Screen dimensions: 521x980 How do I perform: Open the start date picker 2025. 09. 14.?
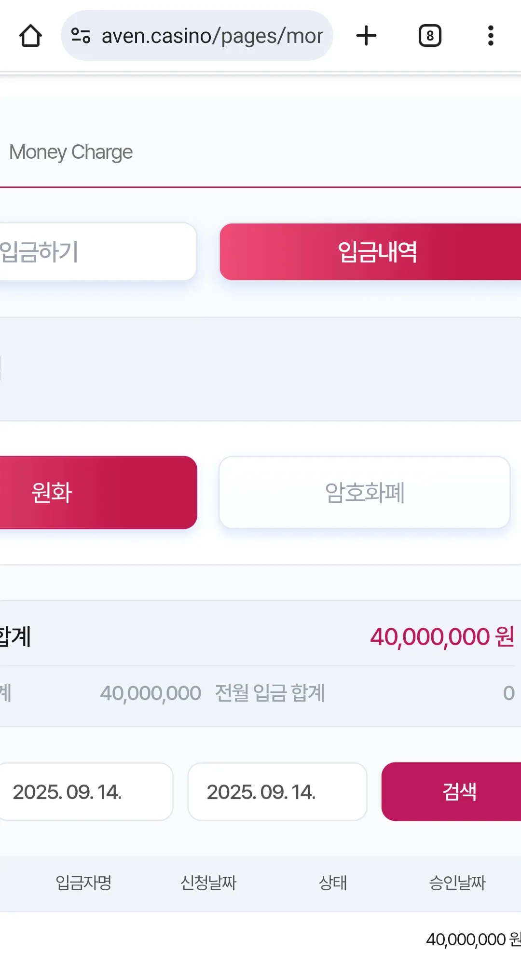pos(86,791)
